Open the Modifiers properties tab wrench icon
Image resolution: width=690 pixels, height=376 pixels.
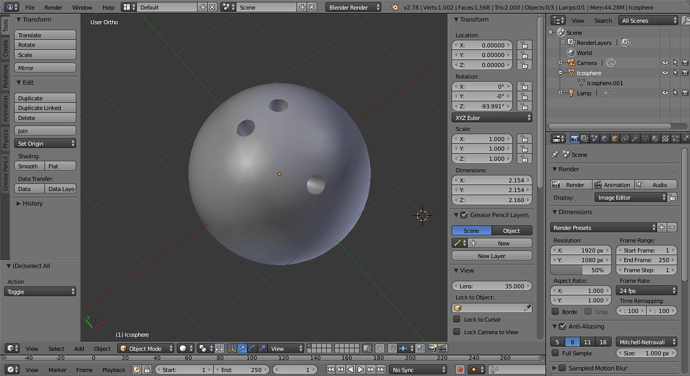(x=635, y=139)
